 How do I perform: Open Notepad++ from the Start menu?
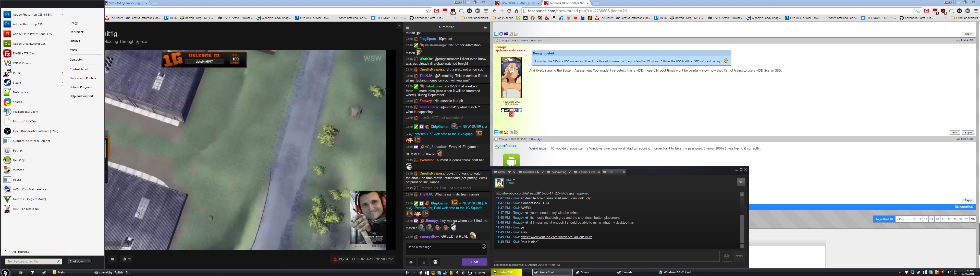[x=20, y=92]
